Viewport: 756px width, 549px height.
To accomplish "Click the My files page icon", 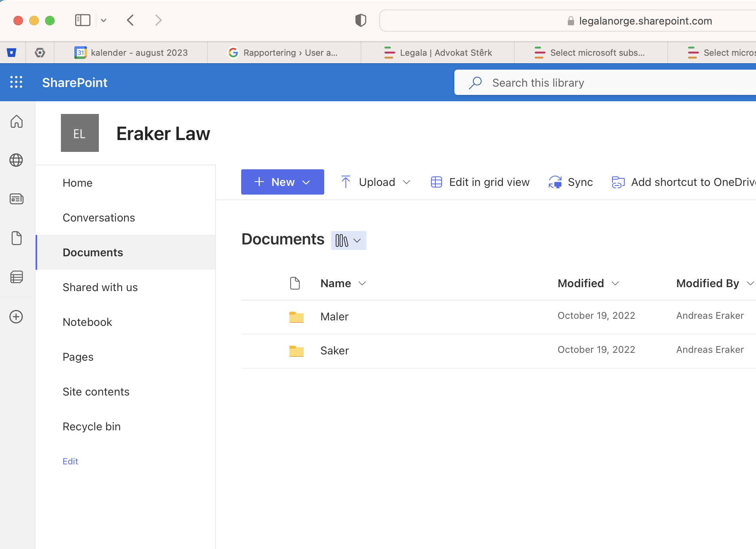I will [x=16, y=238].
